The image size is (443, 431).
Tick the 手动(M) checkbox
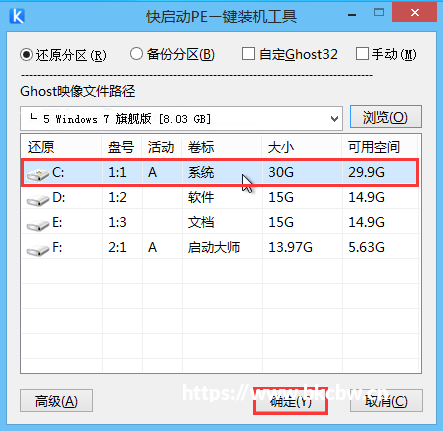tap(362, 54)
